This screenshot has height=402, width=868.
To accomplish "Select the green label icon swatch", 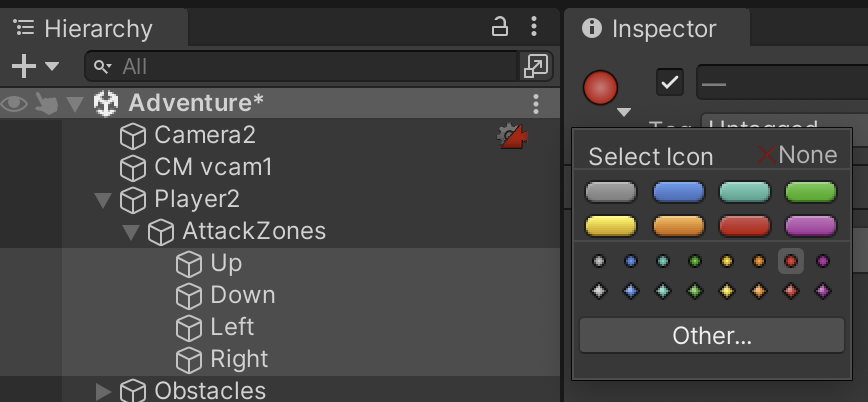I will (810, 191).
